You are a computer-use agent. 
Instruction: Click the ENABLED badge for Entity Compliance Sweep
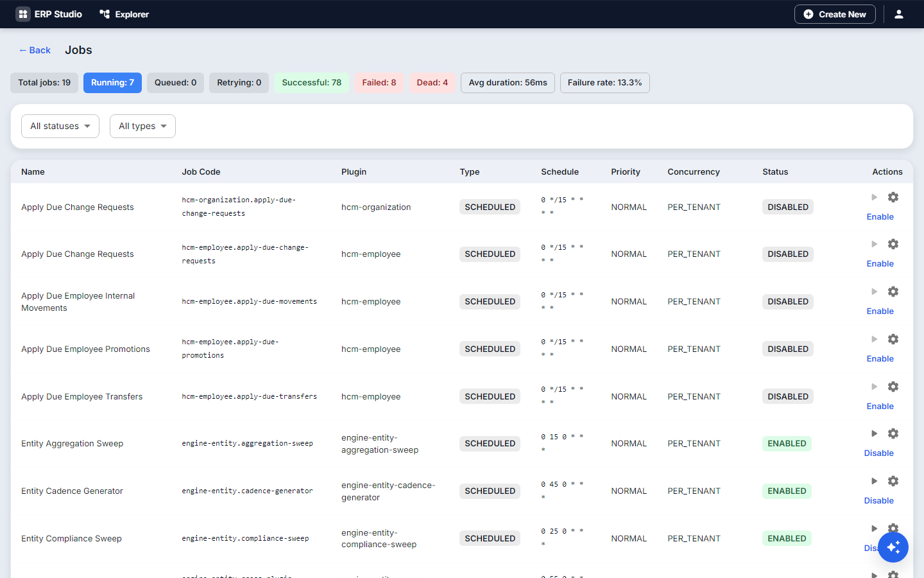(x=787, y=539)
